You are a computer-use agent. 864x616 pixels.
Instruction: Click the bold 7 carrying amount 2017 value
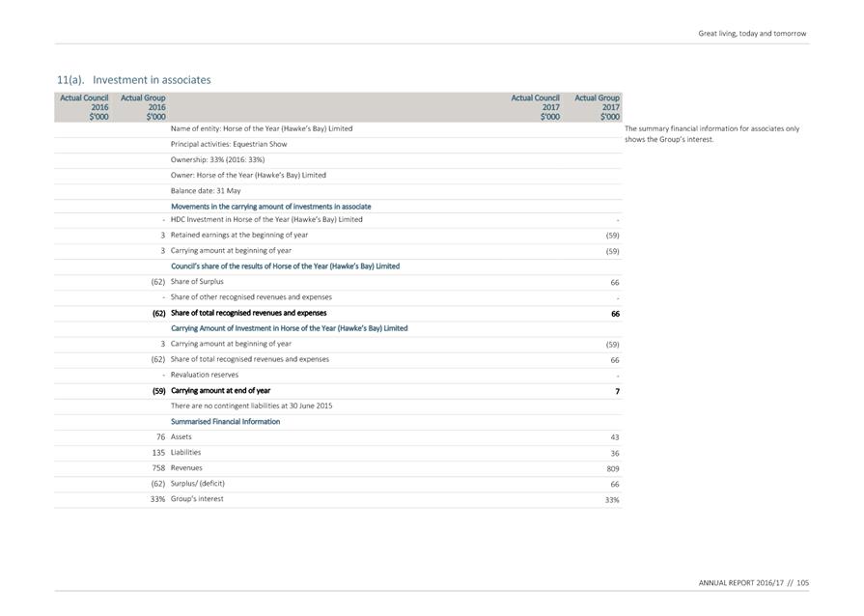(x=617, y=391)
